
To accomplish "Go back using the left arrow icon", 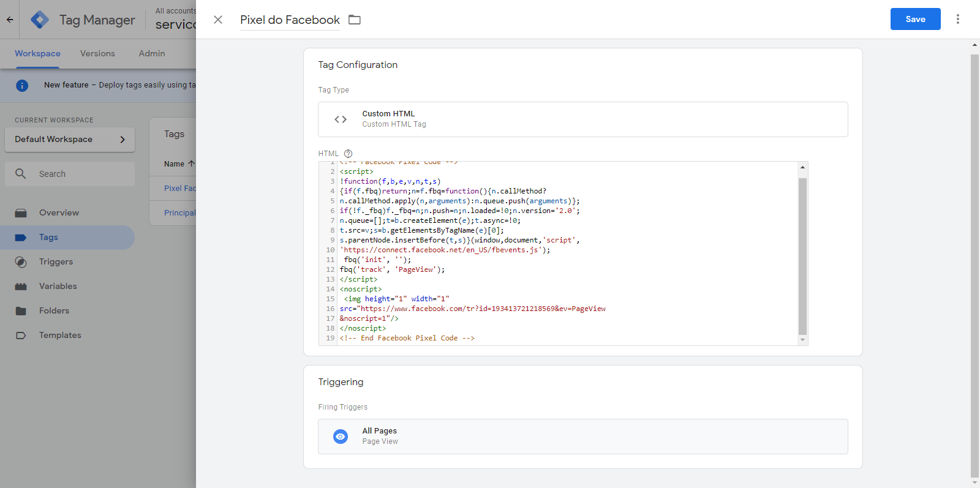I will point(10,20).
